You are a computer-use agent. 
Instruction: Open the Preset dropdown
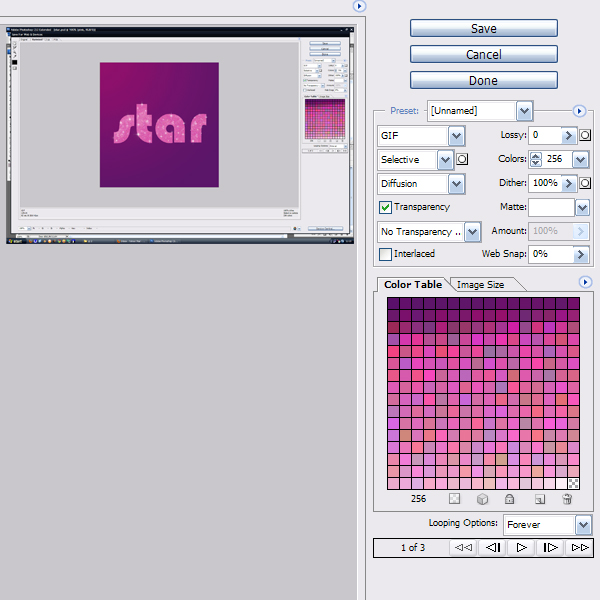point(524,111)
